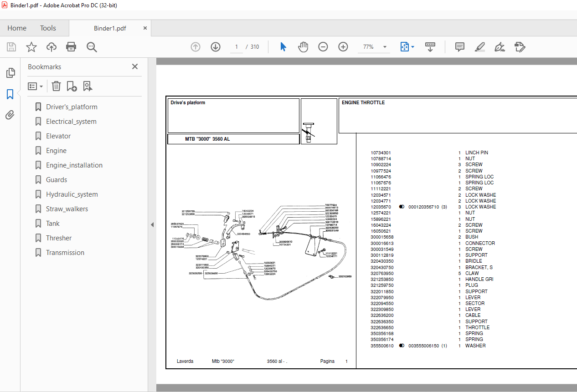Click the throttle symbol thumbnail image
The image size is (577, 392).
click(x=308, y=132)
